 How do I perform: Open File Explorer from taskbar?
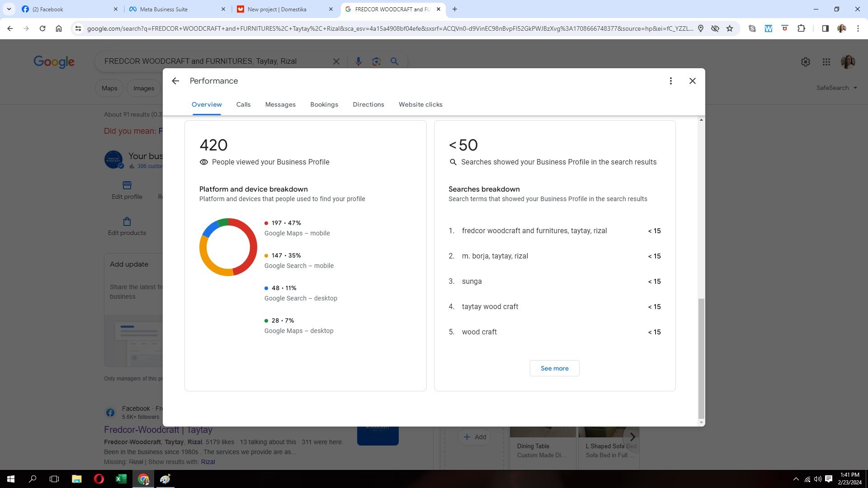(x=77, y=479)
